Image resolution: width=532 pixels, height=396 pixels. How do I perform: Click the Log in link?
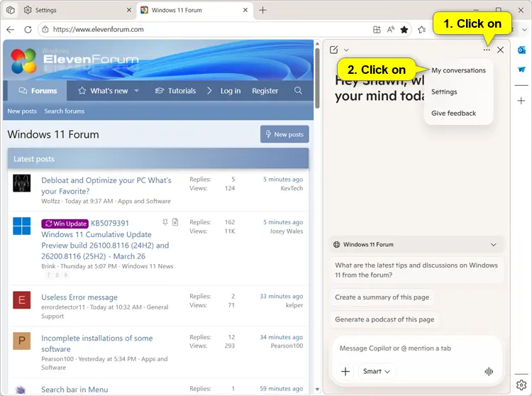[231, 91]
